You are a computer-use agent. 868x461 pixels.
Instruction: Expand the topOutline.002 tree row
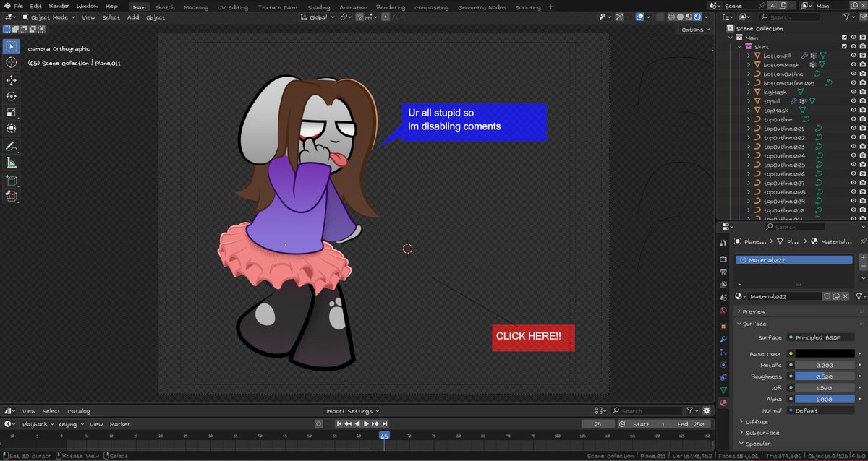pyautogui.click(x=749, y=138)
